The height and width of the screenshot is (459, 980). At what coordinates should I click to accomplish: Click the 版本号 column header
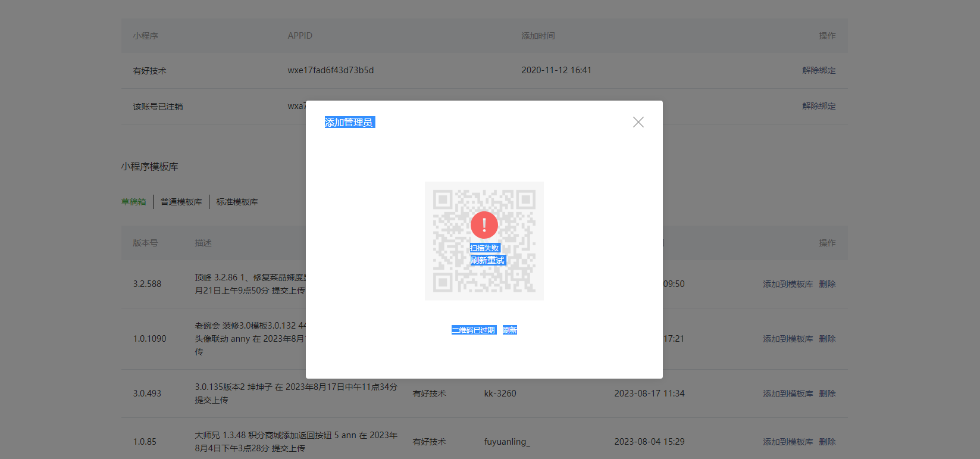(146, 243)
